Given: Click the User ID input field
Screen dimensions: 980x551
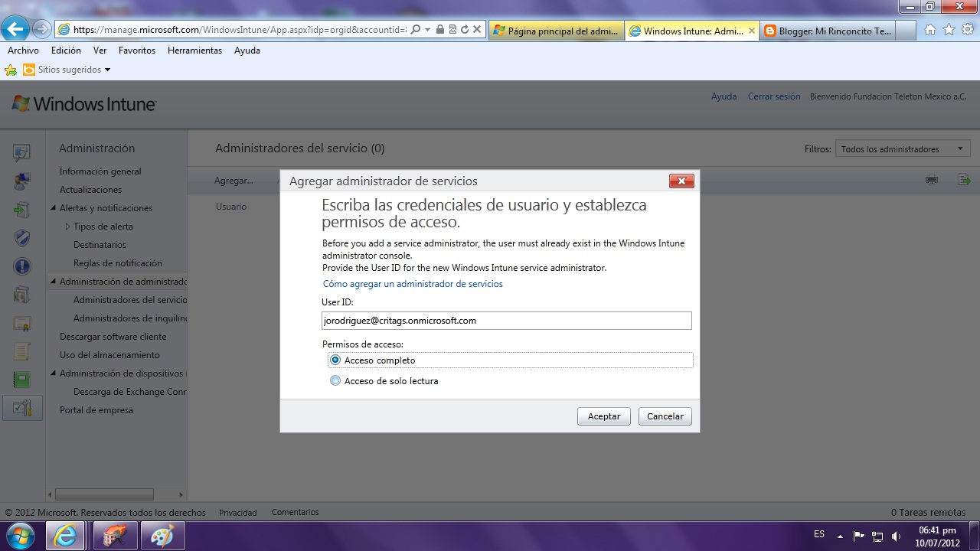Looking at the screenshot, I should pos(507,321).
